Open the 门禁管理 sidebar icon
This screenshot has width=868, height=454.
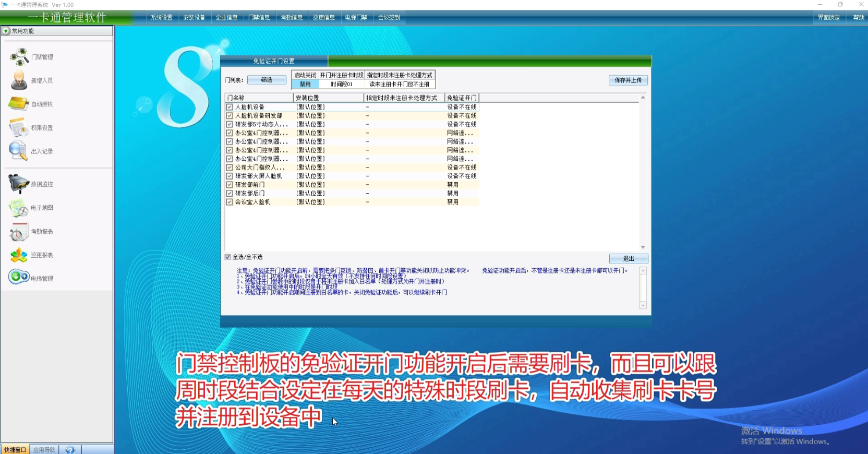click(19, 56)
